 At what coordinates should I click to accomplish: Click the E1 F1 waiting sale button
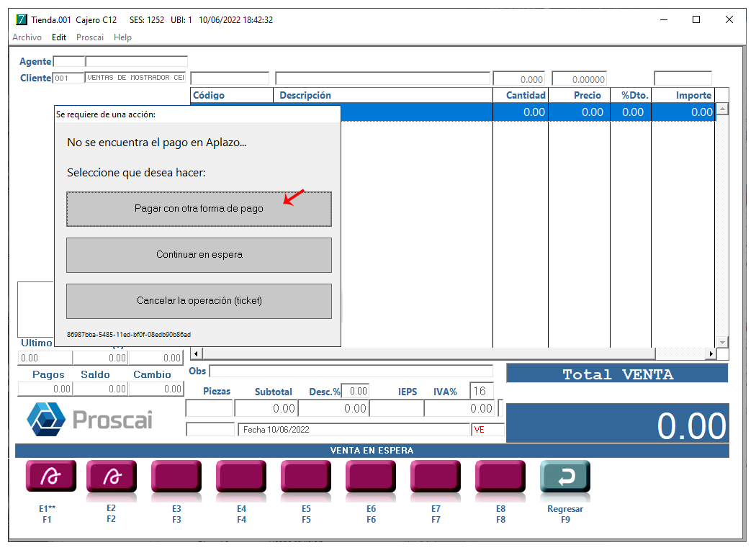tap(50, 477)
